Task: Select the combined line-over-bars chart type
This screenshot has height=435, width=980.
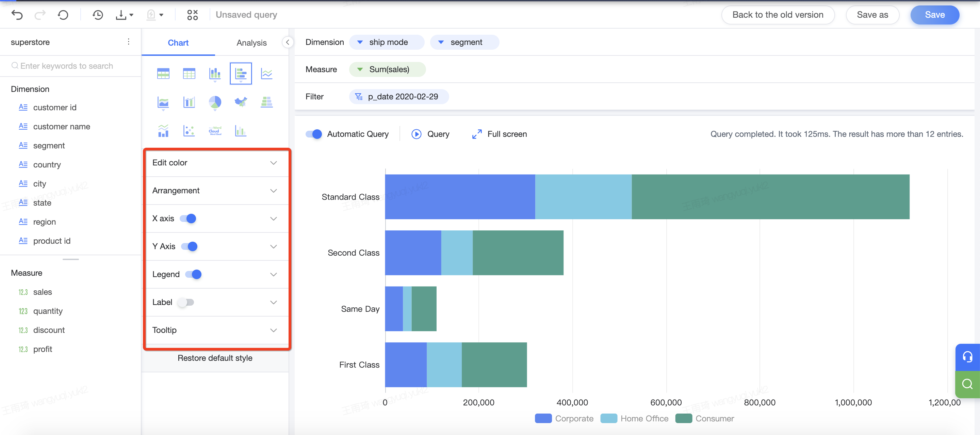Action: click(x=163, y=131)
